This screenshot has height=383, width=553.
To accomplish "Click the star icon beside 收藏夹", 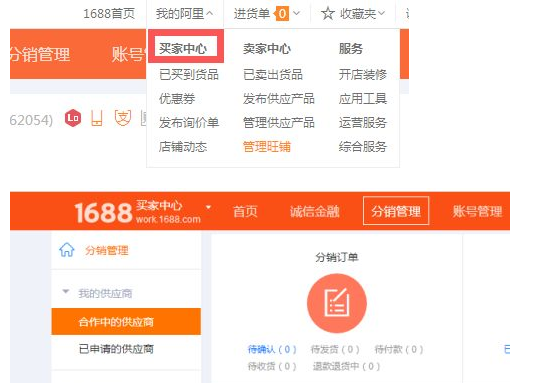I will click(328, 14).
